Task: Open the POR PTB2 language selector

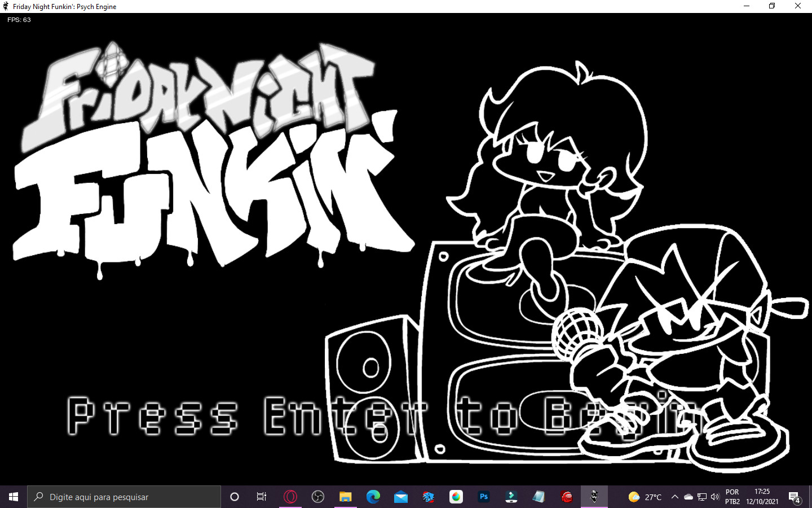Action: click(732, 497)
